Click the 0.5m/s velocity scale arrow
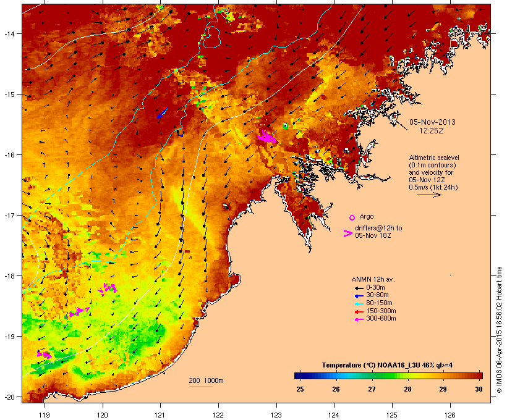 428,195
